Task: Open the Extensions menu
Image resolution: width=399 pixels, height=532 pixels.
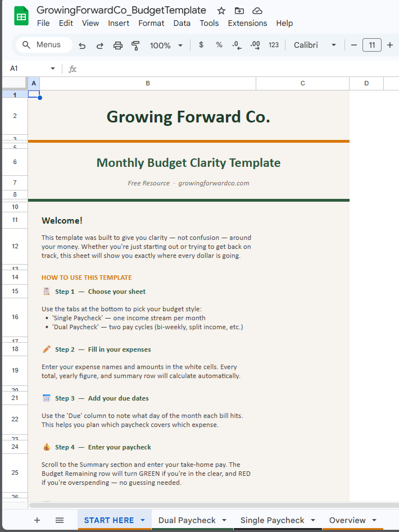Action: pyautogui.click(x=247, y=23)
